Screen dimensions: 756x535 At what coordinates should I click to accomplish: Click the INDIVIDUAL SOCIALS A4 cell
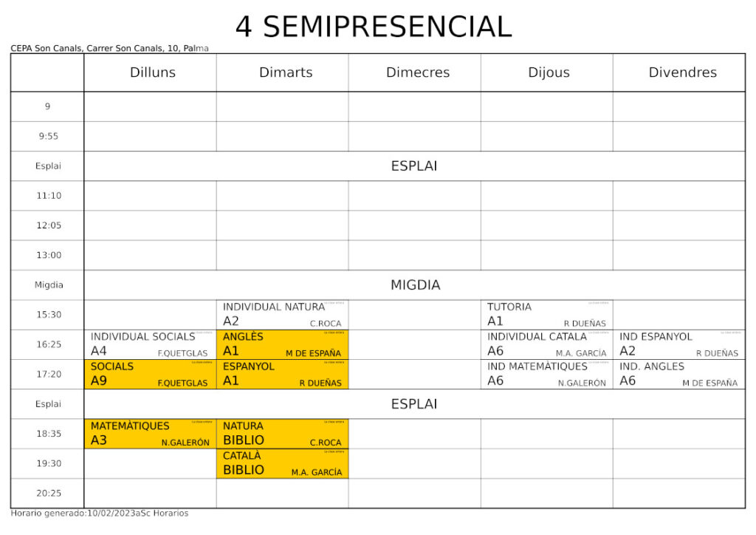tap(150, 344)
